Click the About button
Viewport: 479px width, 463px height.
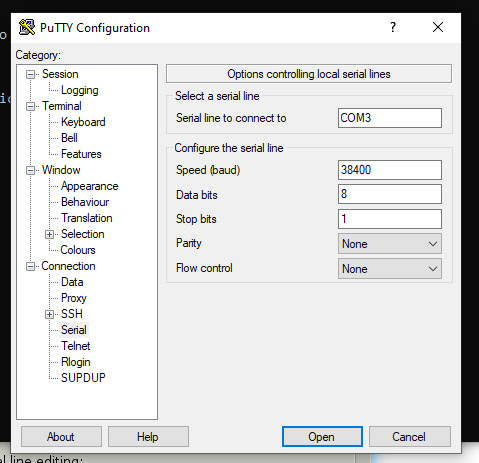61,437
